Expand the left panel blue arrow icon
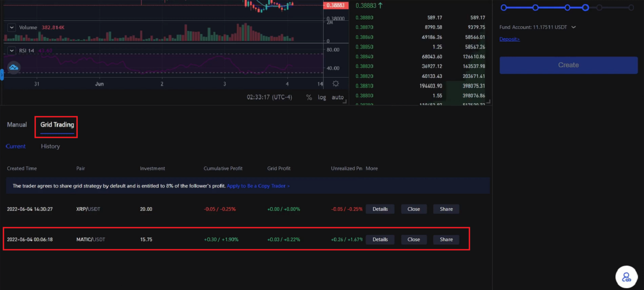Image resolution: width=644 pixels, height=290 pixels. click(x=2, y=74)
